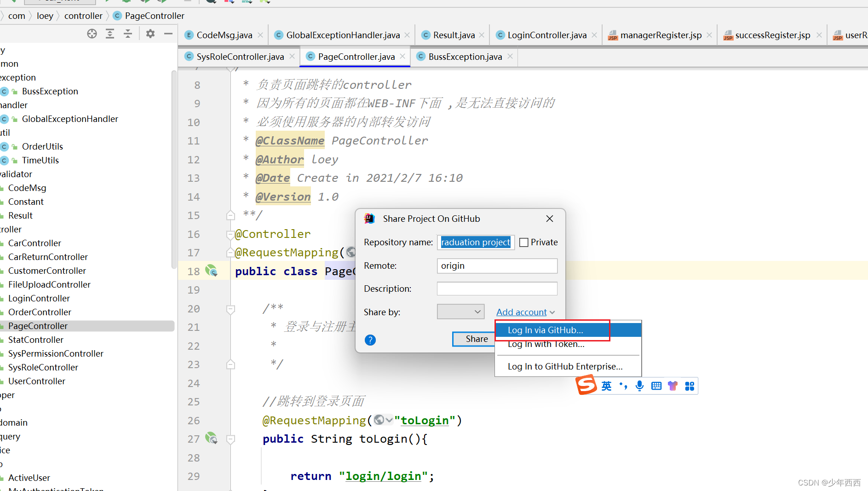Open the Share by account dropdown

(x=460, y=312)
